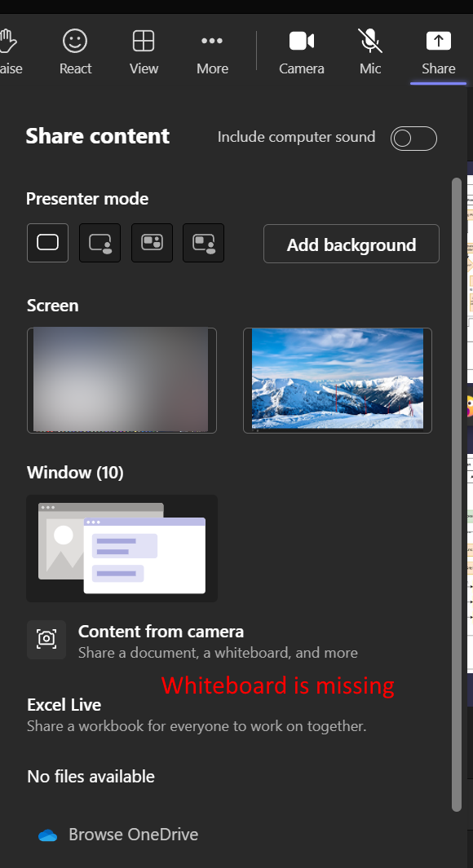Select the Standout presenter mode
This screenshot has height=868, width=473.
click(x=99, y=242)
